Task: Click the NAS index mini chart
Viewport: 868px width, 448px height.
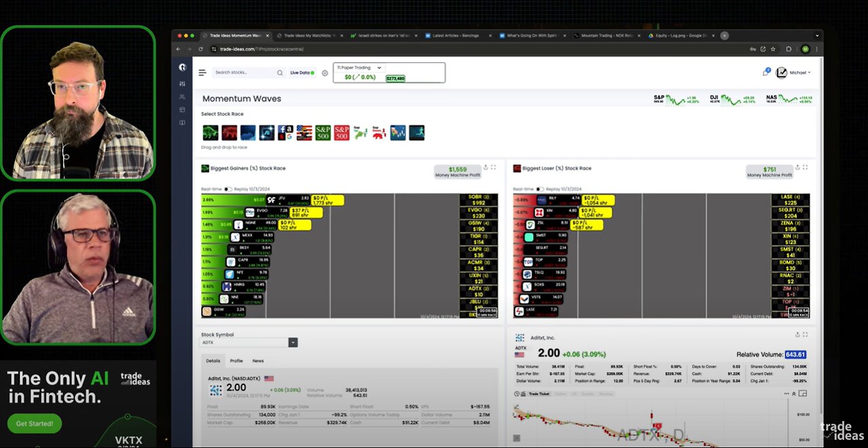Action: point(789,100)
